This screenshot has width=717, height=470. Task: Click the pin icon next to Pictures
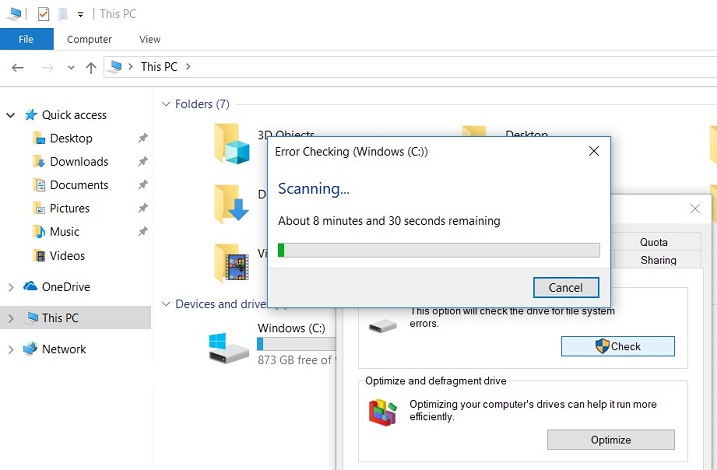(x=143, y=208)
